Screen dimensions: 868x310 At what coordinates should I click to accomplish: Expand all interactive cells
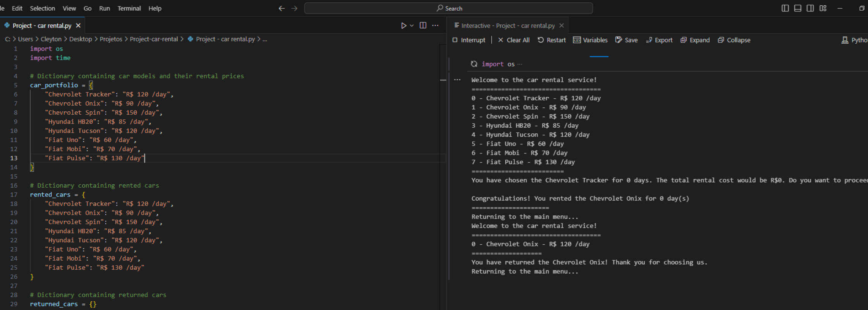point(695,40)
